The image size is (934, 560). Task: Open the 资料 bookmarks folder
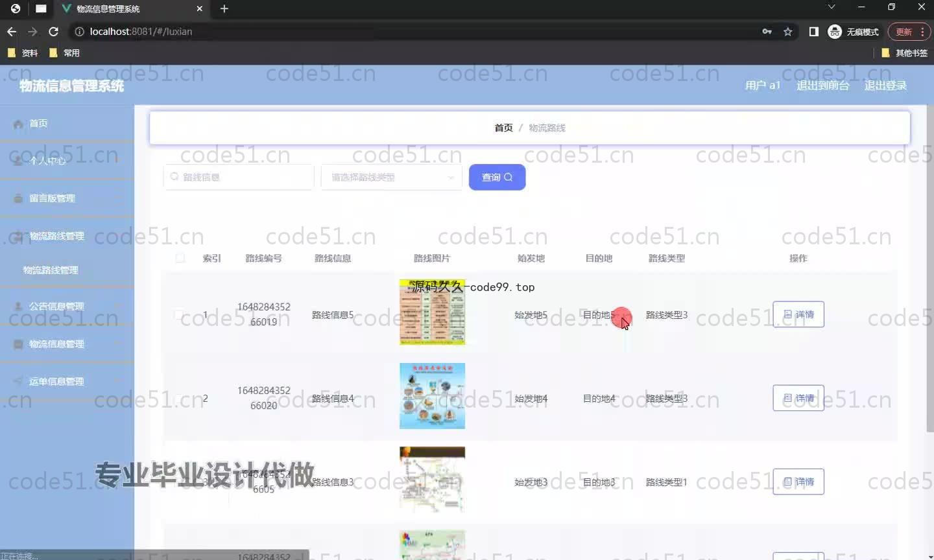(23, 52)
